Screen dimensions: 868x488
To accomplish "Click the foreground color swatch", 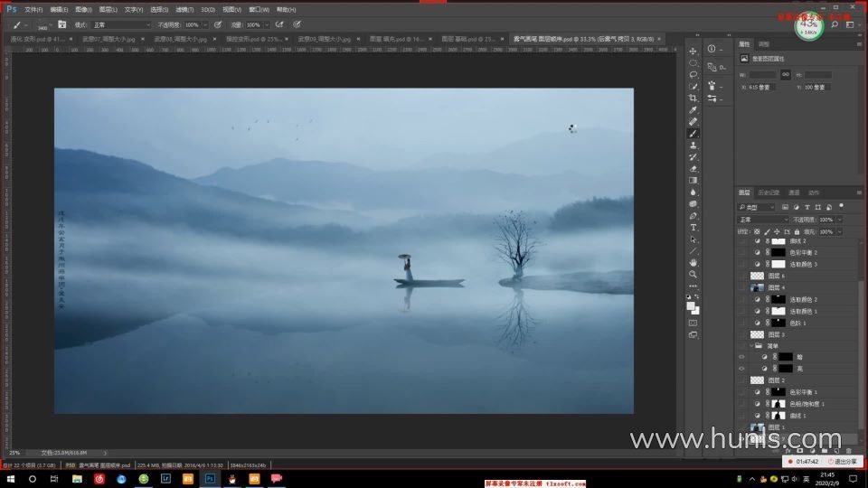I will click(690, 306).
